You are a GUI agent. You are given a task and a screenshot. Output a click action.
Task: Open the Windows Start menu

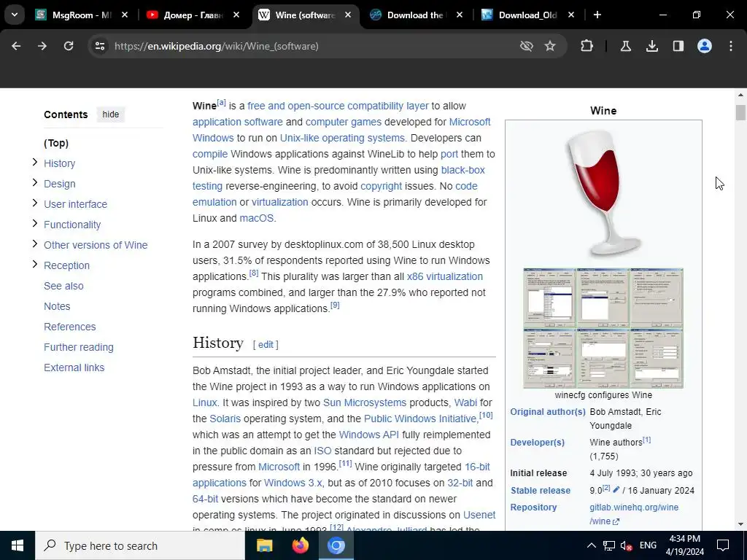[x=18, y=545]
